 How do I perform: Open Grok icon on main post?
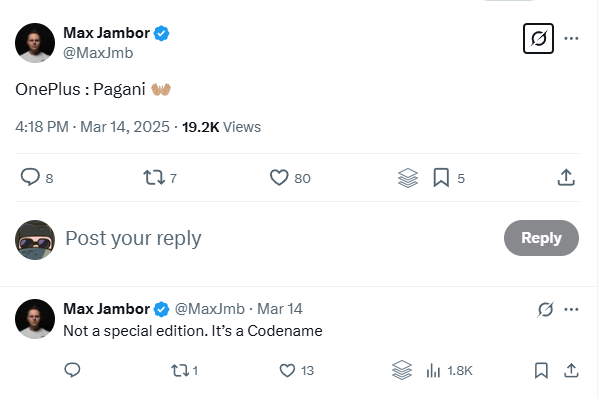(538, 39)
